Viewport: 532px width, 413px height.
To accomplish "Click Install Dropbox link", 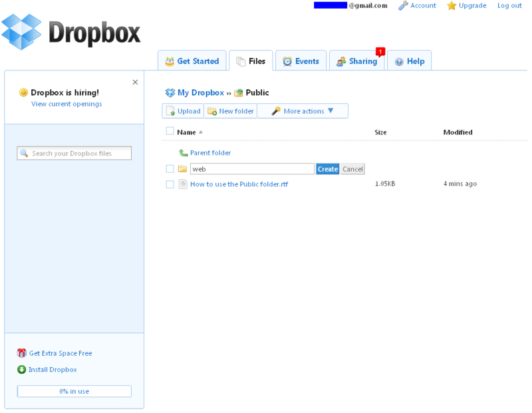I will click(x=53, y=370).
